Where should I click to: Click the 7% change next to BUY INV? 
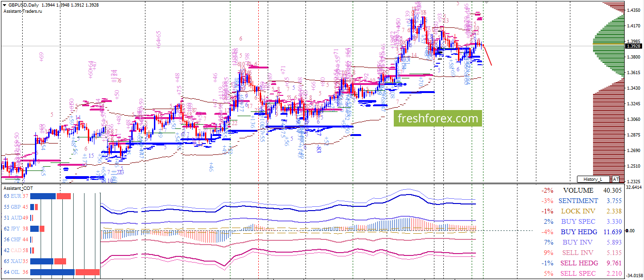pyautogui.click(x=548, y=242)
